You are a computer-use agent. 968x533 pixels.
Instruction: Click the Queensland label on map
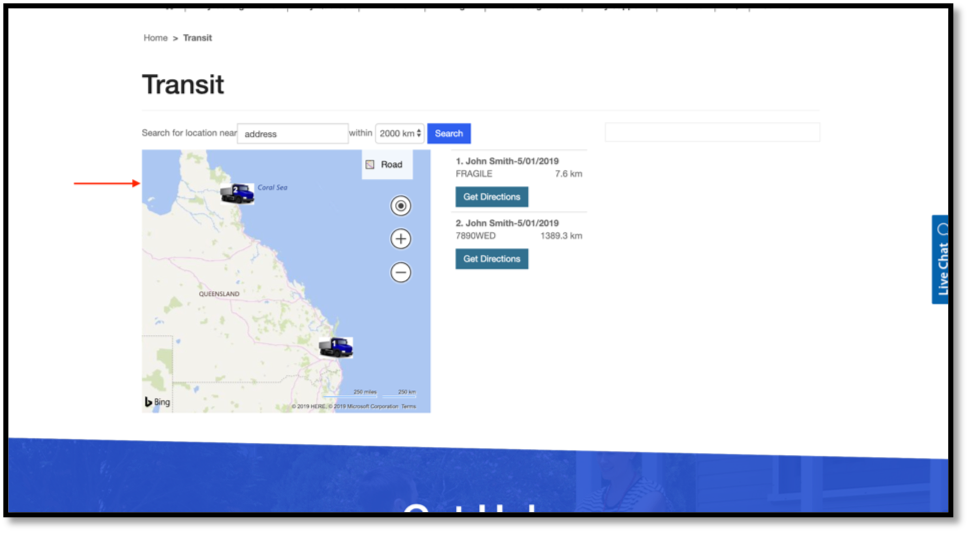tap(219, 294)
